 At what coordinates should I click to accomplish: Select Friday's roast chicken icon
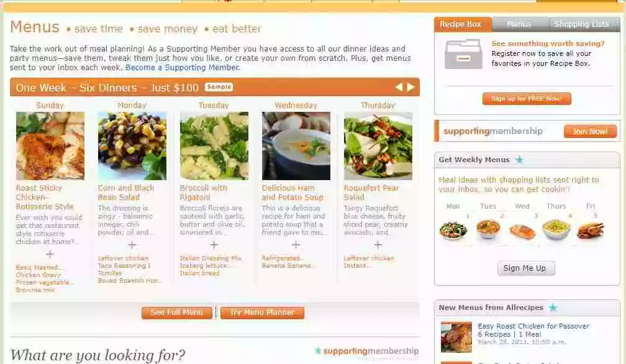[x=591, y=230]
